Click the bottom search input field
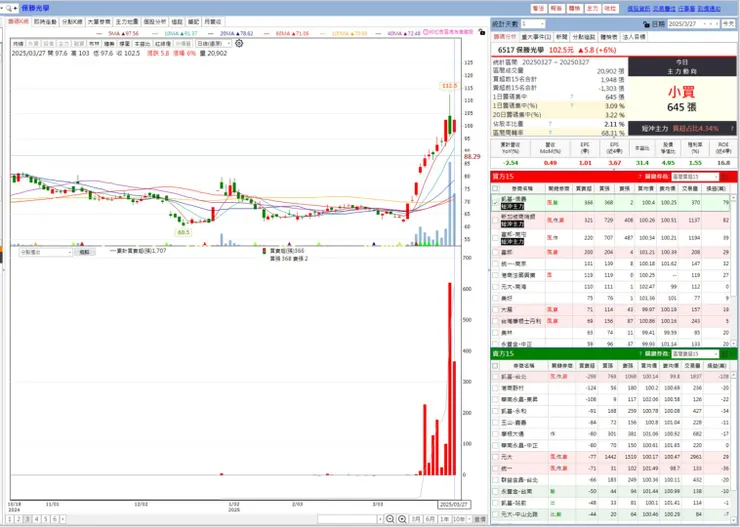 [x=347, y=519]
